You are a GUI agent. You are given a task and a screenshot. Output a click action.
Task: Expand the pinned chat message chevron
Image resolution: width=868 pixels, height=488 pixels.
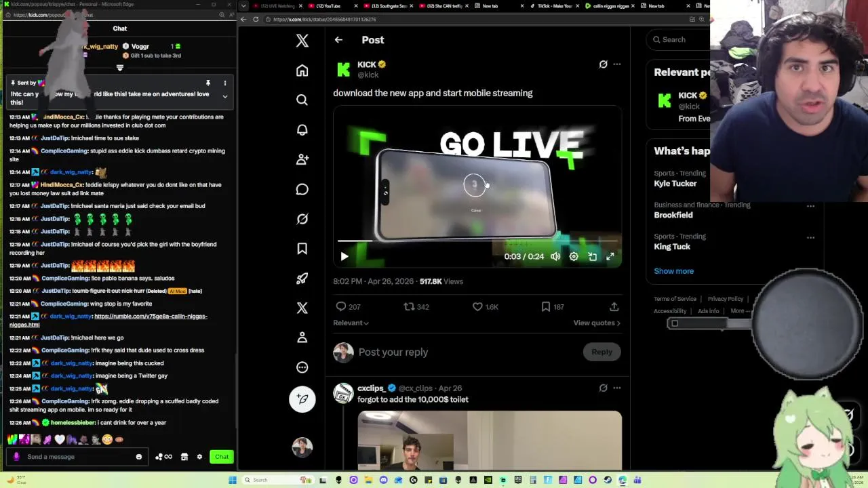click(x=225, y=97)
